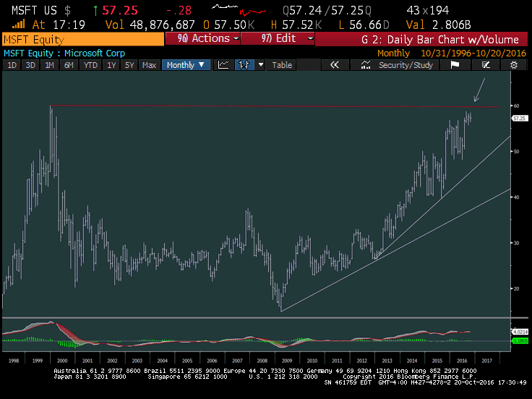532x399 pixels.
Task: Select the 5Y time range
Action: (129, 65)
